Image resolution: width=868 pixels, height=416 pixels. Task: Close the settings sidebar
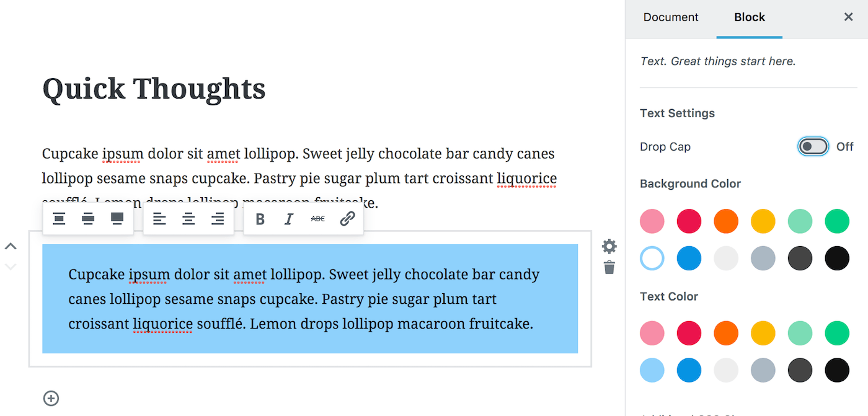click(x=849, y=17)
